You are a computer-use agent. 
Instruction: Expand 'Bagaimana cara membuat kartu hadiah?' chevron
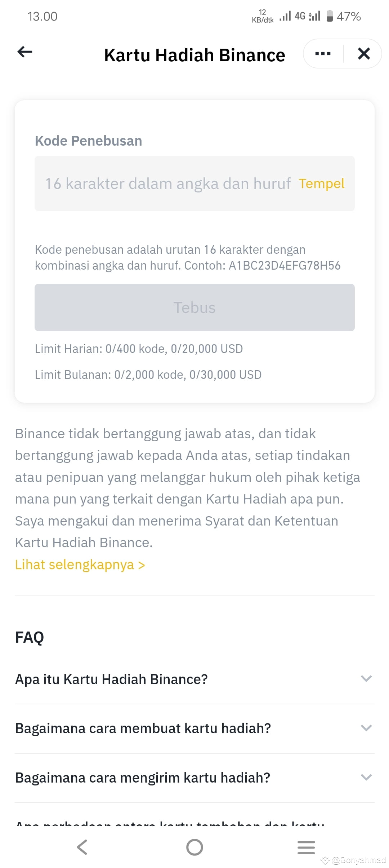(x=366, y=728)
